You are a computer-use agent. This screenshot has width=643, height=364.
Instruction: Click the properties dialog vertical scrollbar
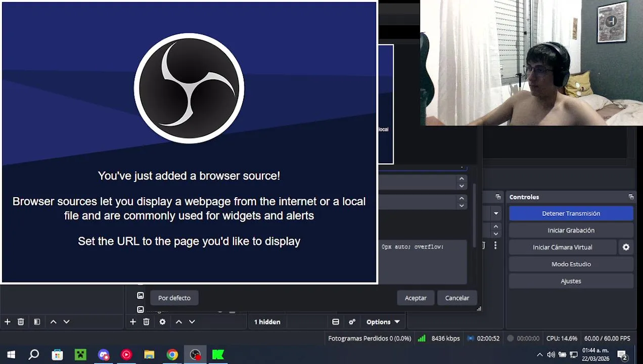pos(474,215)
